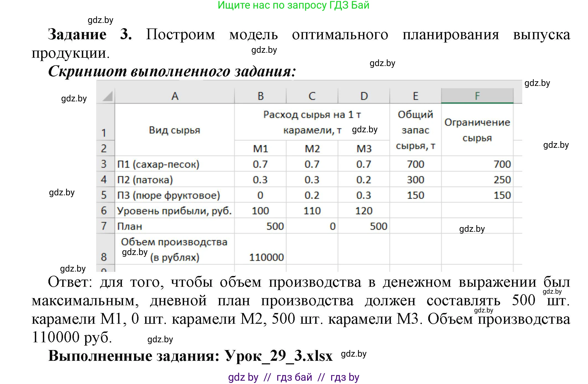The width and height of the screenshot is (588, 384).
Task: Click merged cell 'Расход сырья на 1 т карамели, т'
Action: 312,122
